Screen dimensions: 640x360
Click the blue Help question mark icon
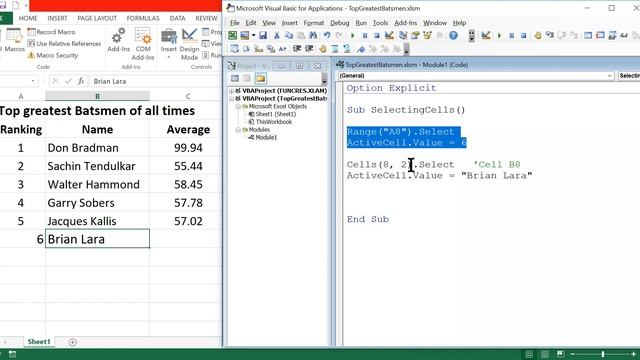[453, 36]
